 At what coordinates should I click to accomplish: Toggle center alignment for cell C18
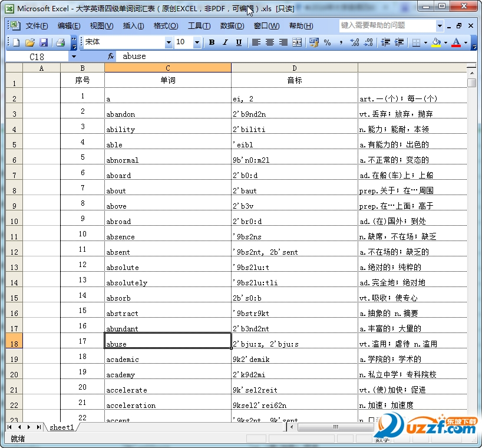(x=269, y=42)
